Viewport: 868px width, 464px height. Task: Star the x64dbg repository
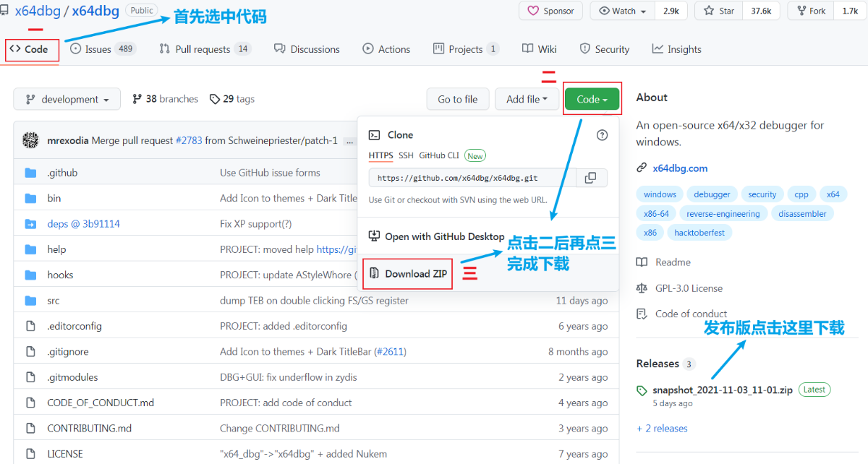(x=719, y=11)
